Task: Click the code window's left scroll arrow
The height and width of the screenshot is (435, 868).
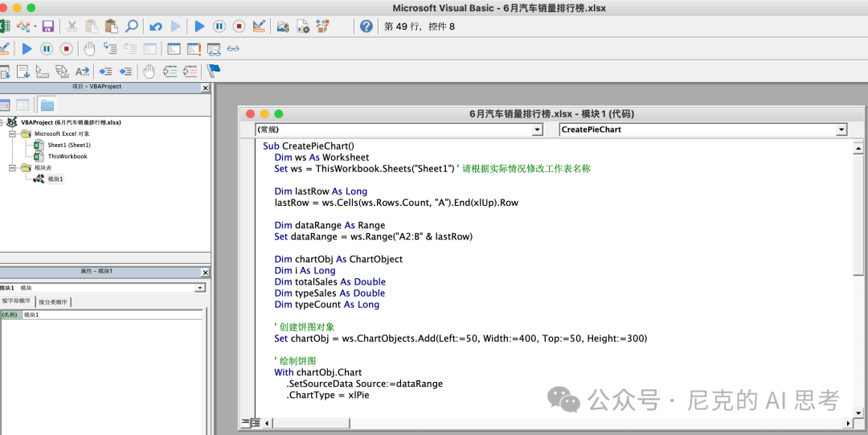Action: (268, 424)
